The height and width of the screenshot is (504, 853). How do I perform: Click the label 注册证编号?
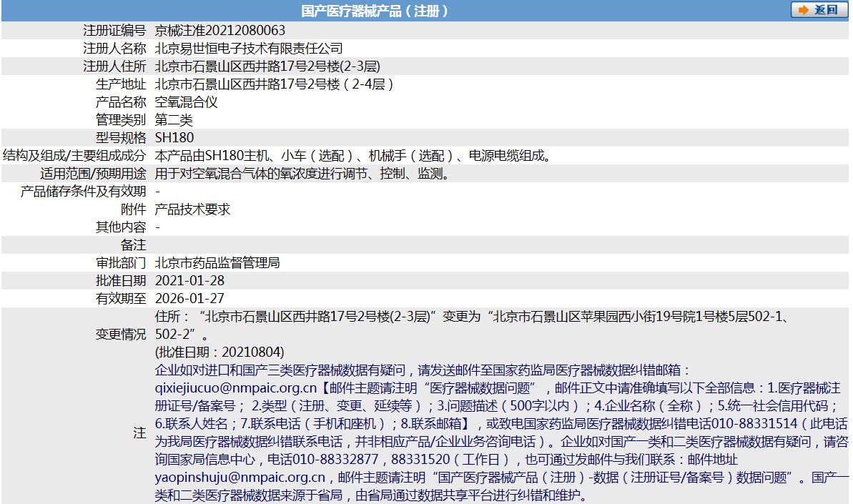pos(114,31)
